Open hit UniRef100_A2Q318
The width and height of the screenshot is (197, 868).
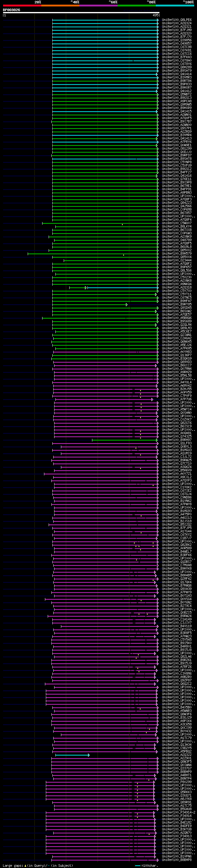177,287
